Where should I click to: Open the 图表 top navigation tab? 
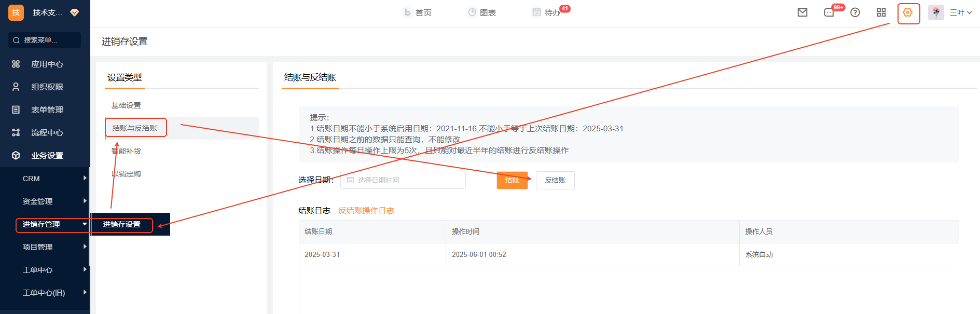pos(481,12)
